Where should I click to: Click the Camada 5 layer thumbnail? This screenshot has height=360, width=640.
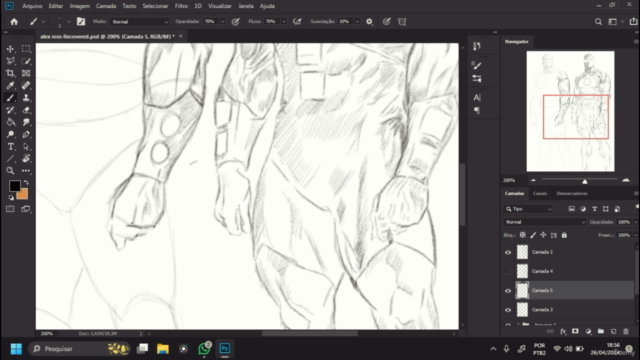pyautogui.click(x=522, y=291)
